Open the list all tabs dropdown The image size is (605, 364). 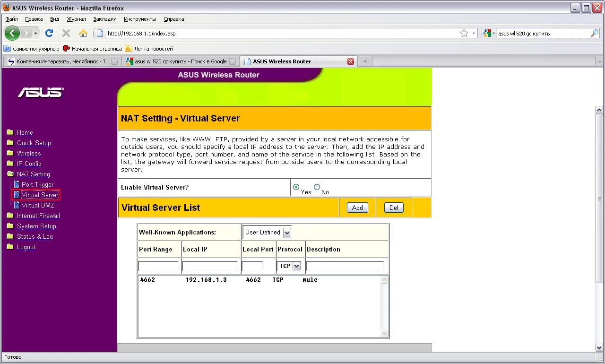(599, 61)
